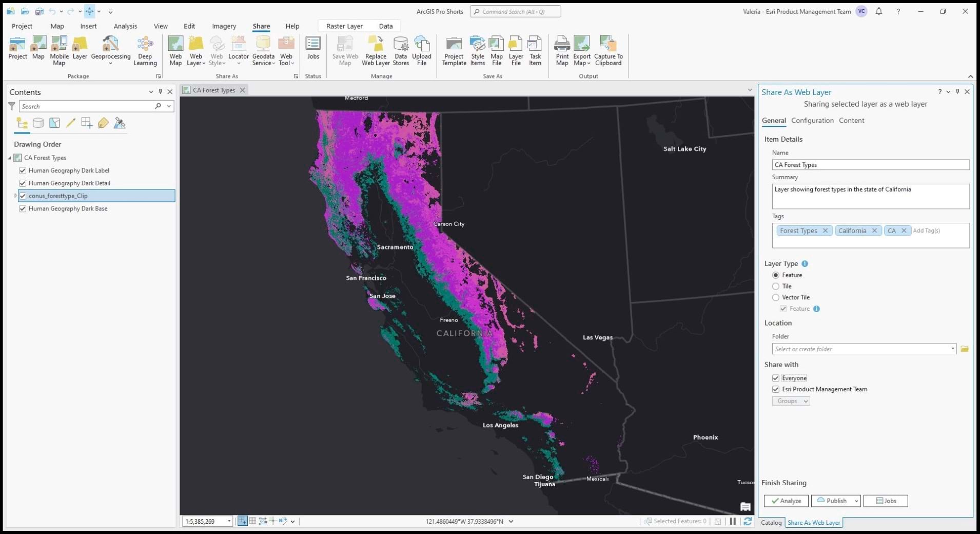Expand the conus_foresttype_Clip layer
This screenshot has width=980, height=534.
click(15, 196)
